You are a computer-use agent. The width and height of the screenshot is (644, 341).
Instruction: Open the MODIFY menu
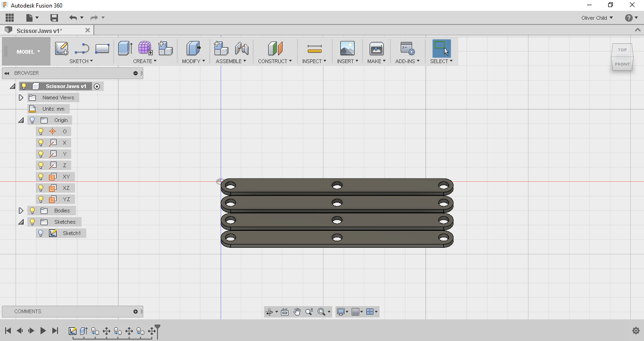click(x=194, y=61)
